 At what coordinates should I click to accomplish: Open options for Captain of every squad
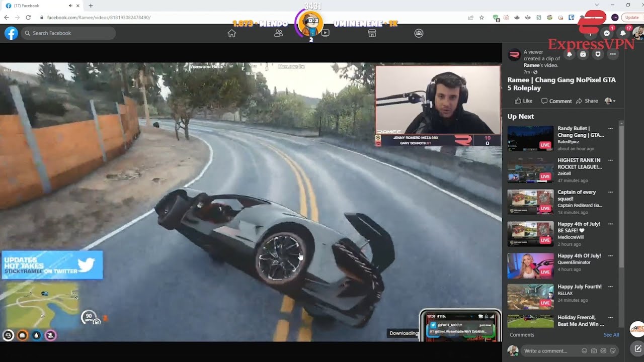pos(610,192)
